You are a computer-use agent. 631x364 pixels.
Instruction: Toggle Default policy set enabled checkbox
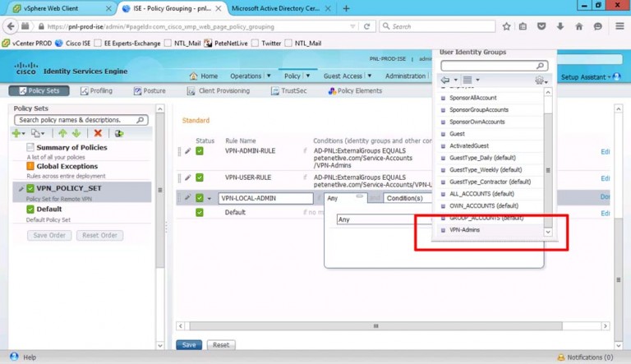pyautogui.click(x=30, y=209)
